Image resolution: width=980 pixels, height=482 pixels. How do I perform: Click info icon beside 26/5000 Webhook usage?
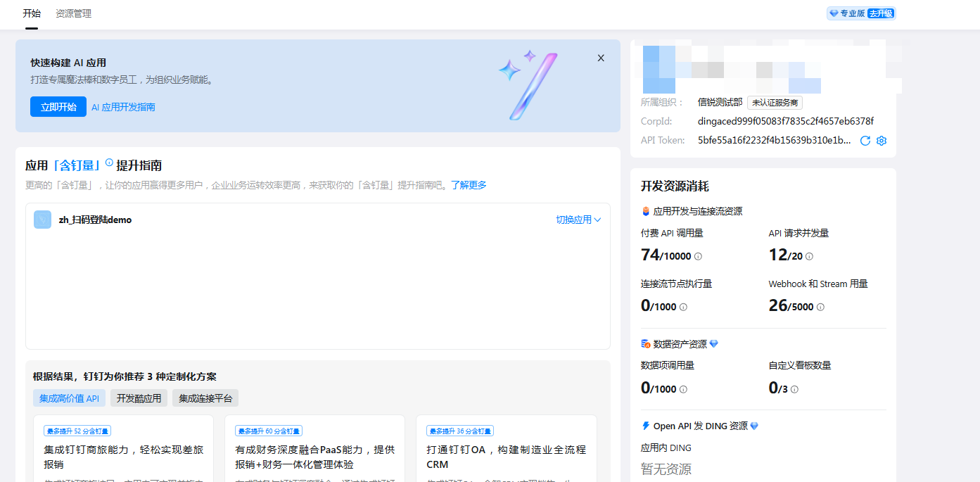click(820, 307)
